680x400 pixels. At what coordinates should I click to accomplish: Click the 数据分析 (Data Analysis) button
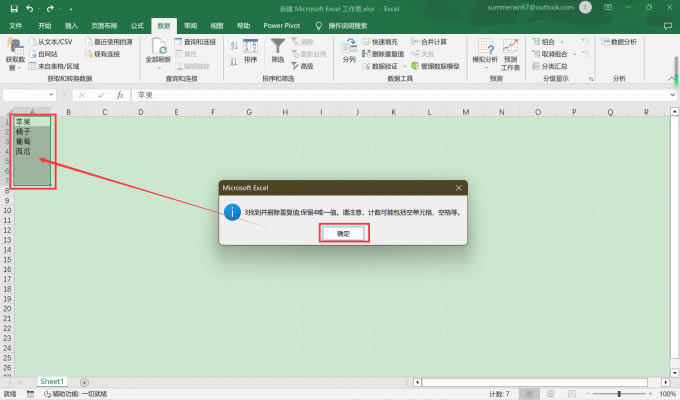[616, 42]
